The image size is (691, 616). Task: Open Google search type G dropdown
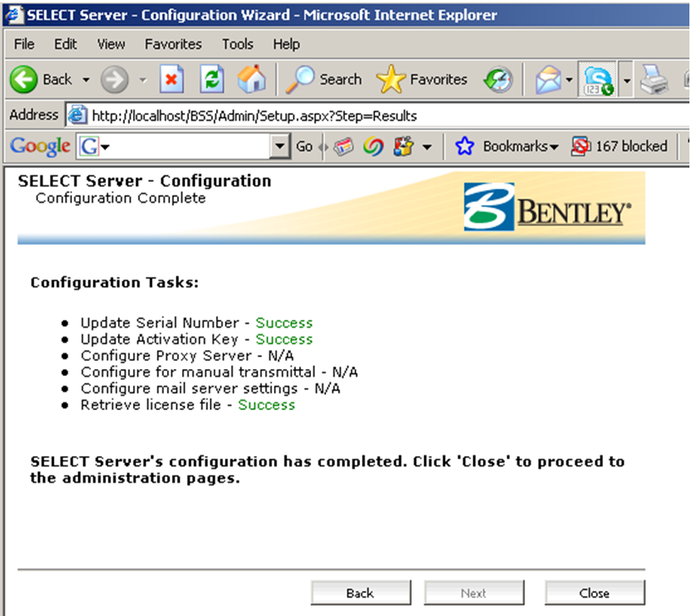pyautogui.click(x=93, y=146)
